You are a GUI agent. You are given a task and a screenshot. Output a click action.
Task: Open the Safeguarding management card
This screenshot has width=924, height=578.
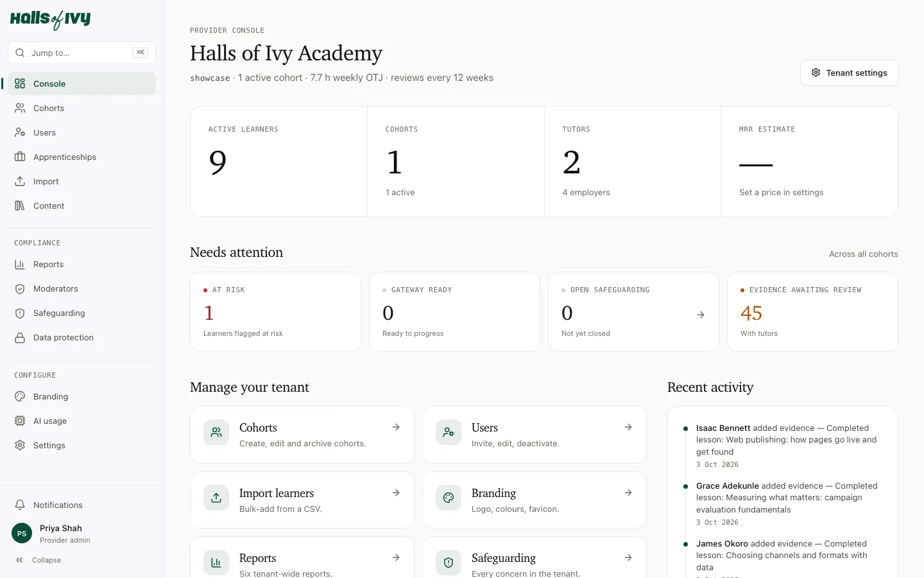click(535, 557)
